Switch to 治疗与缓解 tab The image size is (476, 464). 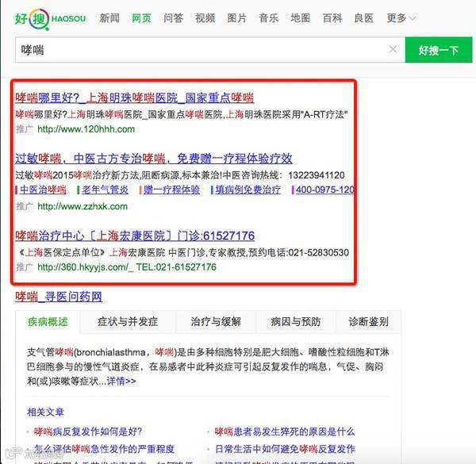coord(216,322)
